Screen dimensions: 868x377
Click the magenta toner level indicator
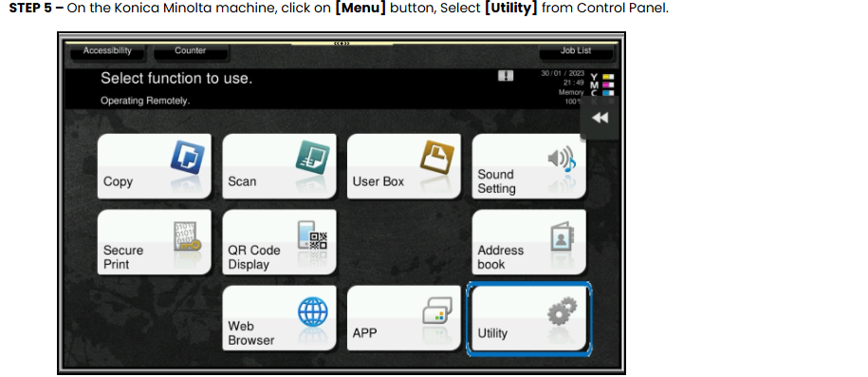608,85
